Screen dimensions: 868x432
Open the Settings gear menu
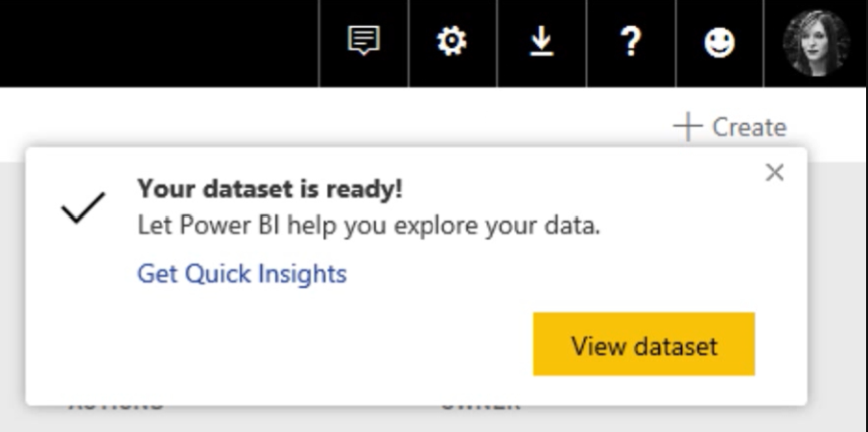[x=452, y=41]
